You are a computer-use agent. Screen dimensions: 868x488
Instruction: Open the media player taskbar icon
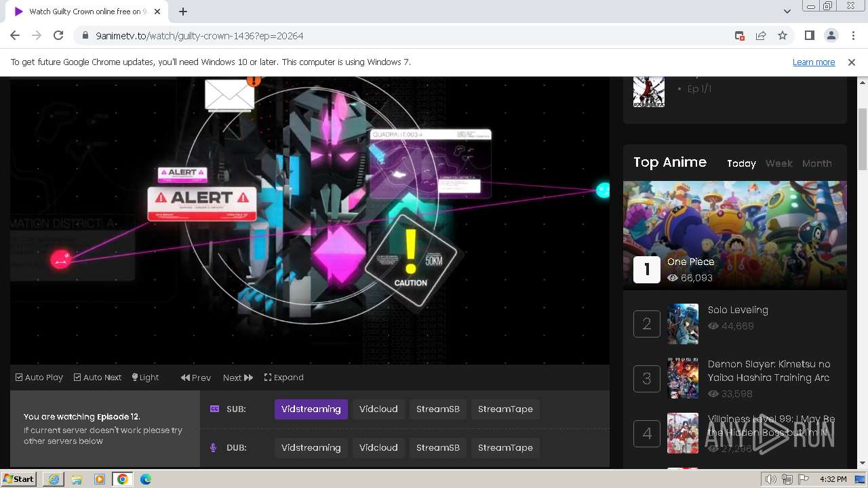coord(100,479)
